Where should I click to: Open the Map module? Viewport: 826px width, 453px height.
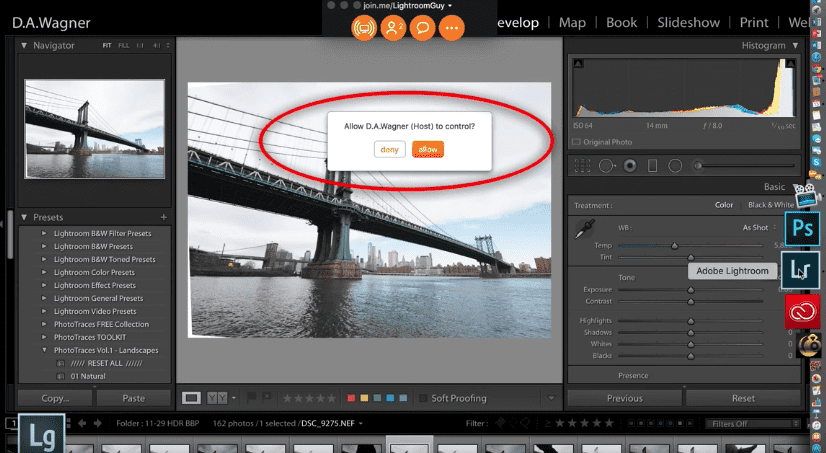click(x=572, y=22)
